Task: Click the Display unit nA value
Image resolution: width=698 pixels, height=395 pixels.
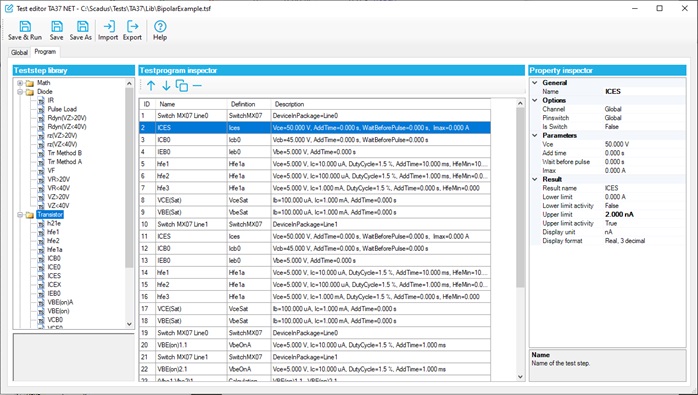Action: [644, 232]
